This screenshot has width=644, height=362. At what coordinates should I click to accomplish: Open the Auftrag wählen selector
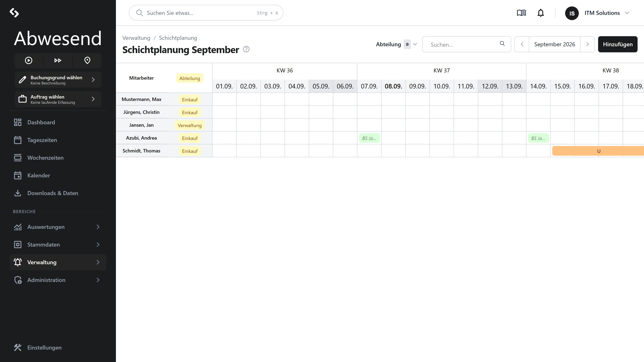(x=58, y=99)
